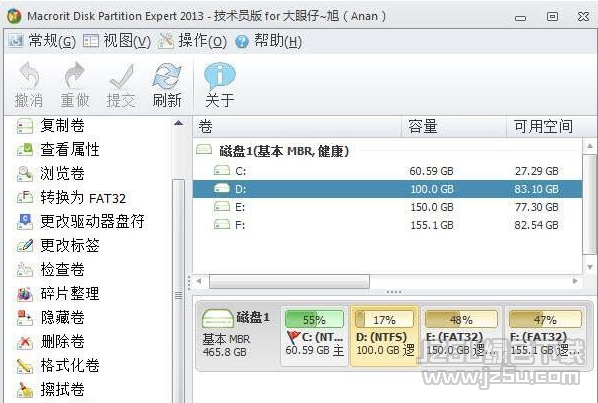This screenshot has height=403, width=598.
Task: Click the Redo (重做) toolbar icon
Action: coord(74,75)
